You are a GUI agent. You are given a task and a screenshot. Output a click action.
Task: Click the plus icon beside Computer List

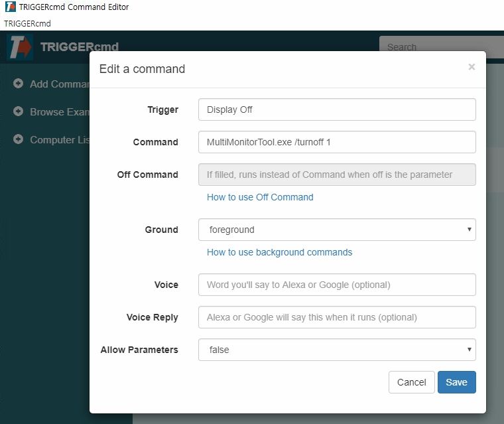click(19, 139)
